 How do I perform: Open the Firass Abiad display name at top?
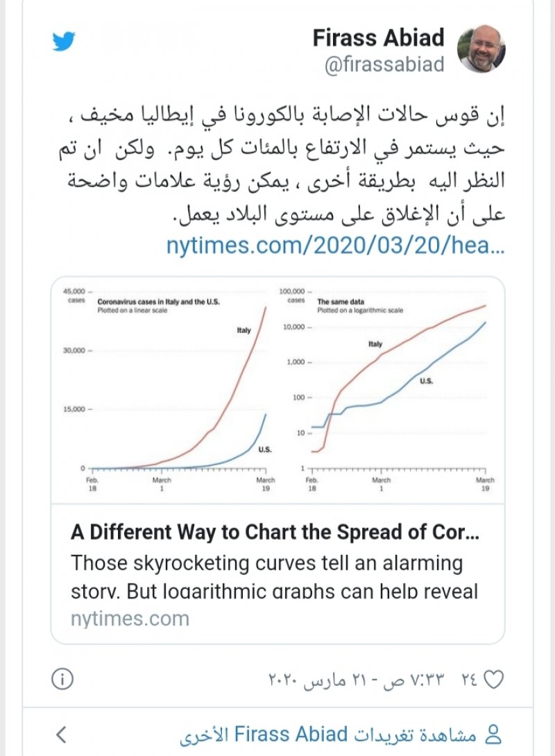point(378,38)
